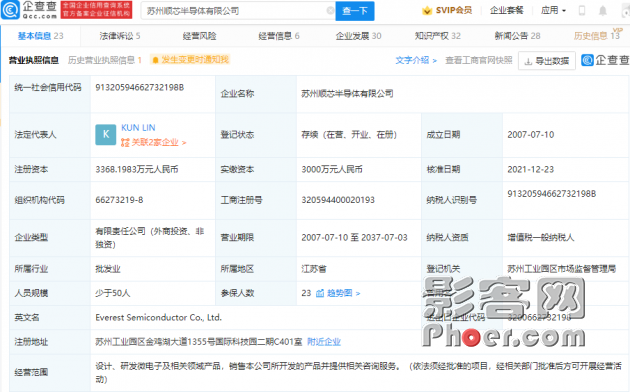Open 企业套餐 in header
This screenshot has width=630, height=392.
507,10
